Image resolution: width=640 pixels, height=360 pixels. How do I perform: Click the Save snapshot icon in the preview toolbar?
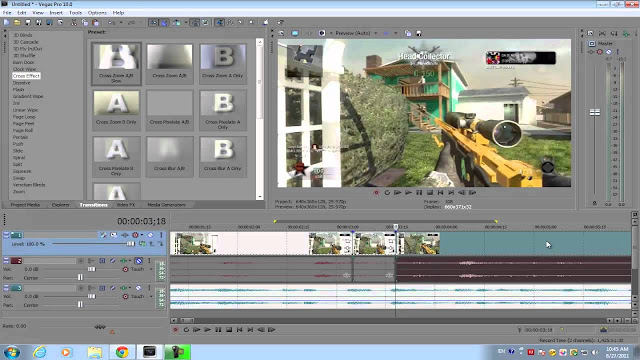coord(418,33)
